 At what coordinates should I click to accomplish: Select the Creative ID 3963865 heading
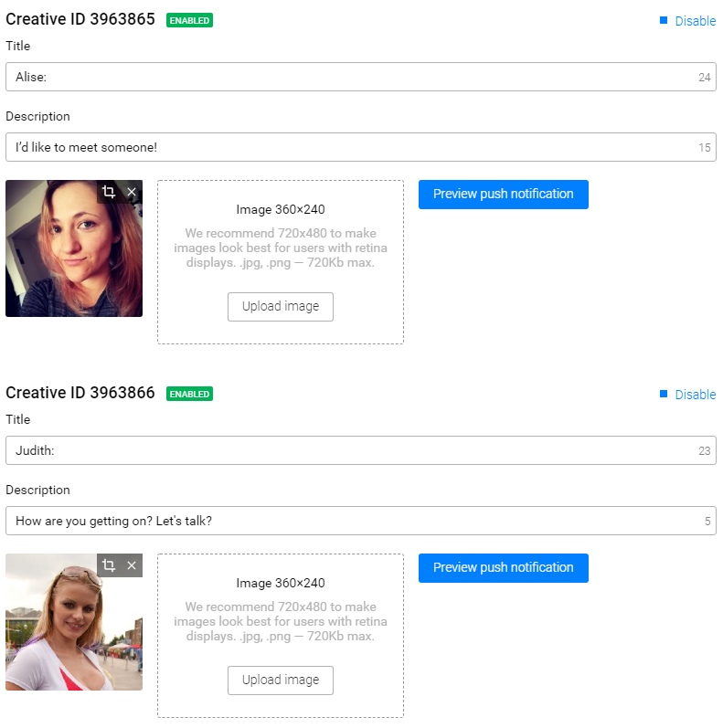(80, 19)
